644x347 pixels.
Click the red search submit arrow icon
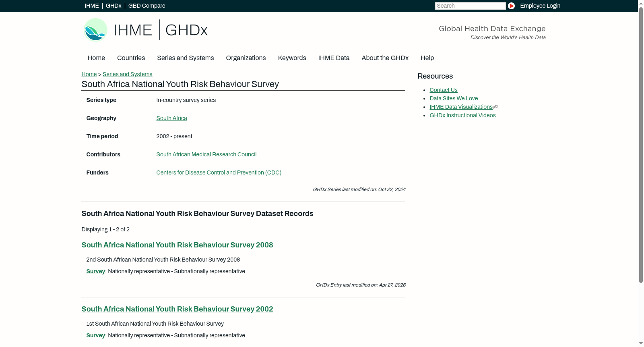[x=511, y=6]
